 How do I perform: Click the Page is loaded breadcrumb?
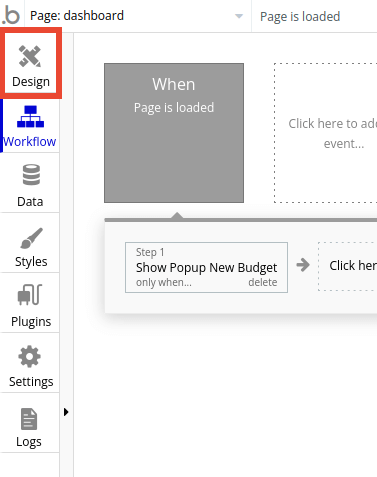click(x=300, y=16)
